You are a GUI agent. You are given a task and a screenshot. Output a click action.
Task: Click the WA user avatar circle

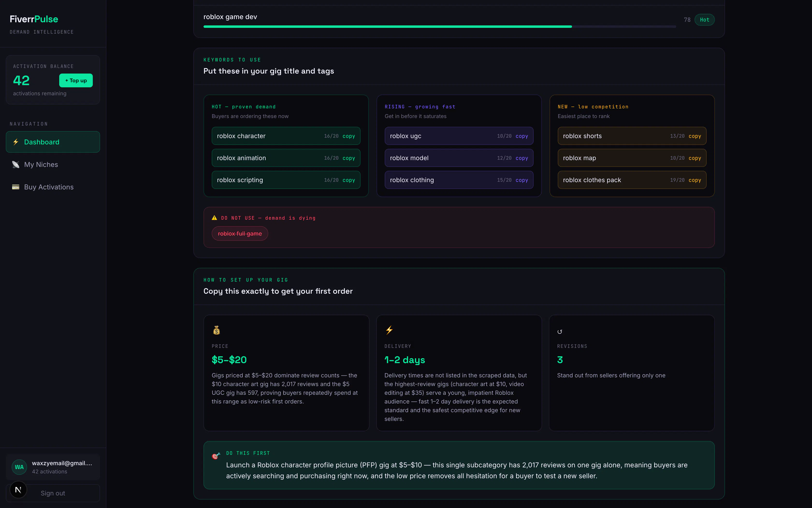coord(20,467)
